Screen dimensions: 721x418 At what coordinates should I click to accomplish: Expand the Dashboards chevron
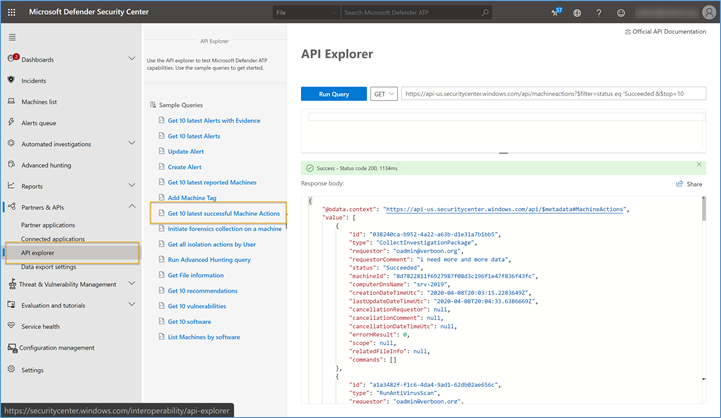pos(132,58)
